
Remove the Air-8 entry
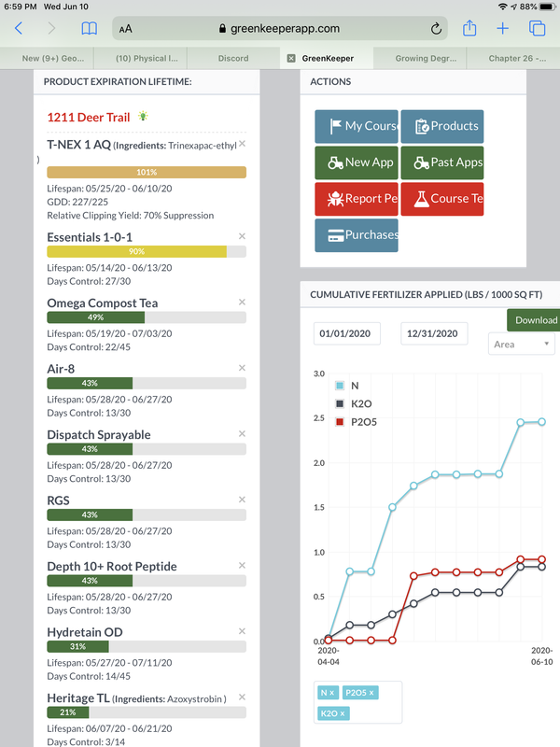(242, 367)
